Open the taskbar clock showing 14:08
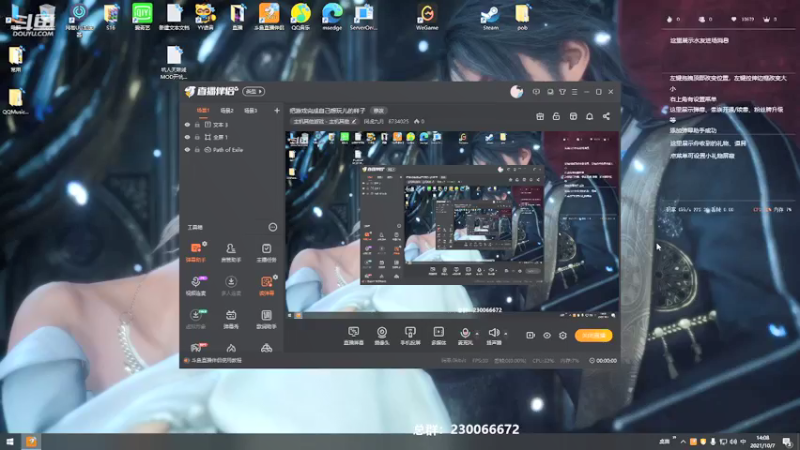 click(763, 442)
